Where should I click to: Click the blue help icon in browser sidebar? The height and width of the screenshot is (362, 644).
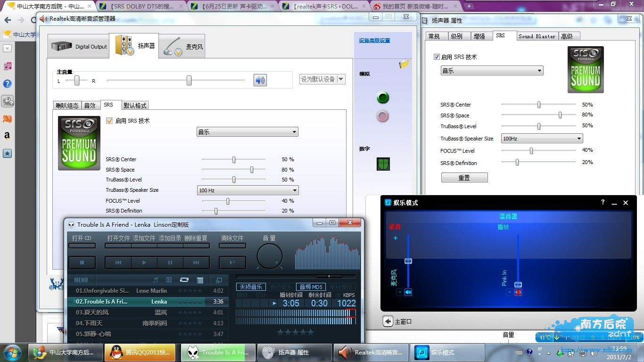click(x=8, y=83)
